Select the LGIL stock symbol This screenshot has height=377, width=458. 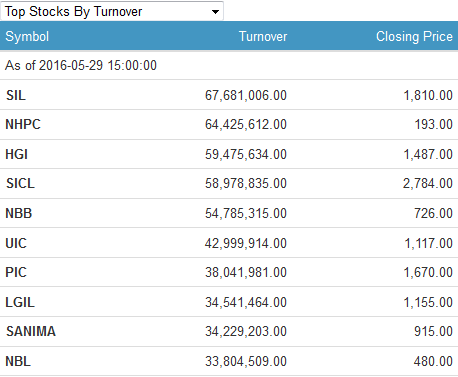pos(20,302)
